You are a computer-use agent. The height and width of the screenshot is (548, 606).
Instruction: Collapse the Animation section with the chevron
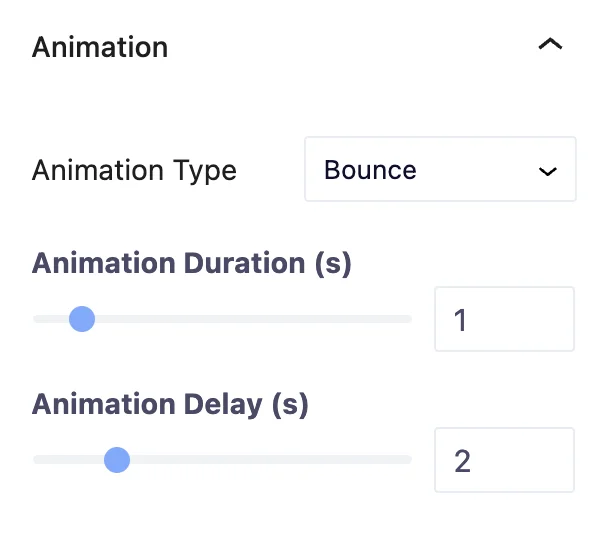point(550,44)
